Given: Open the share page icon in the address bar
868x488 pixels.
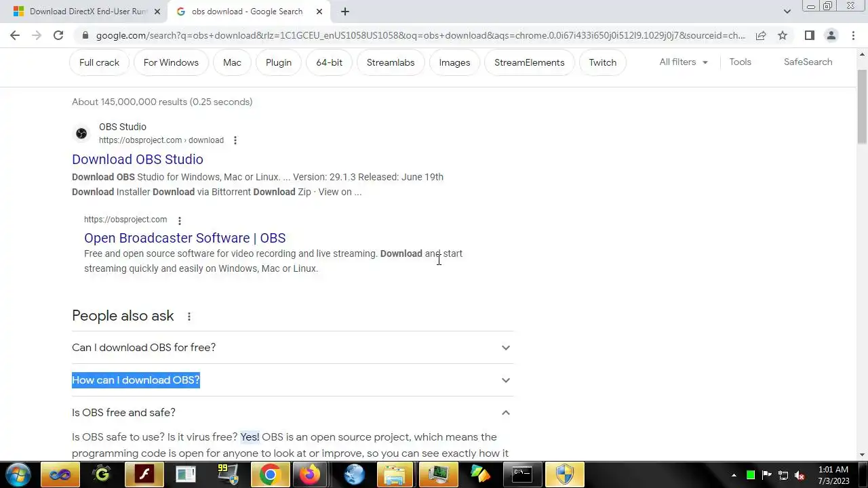Looking at the screenshot, I should (761, 35).
